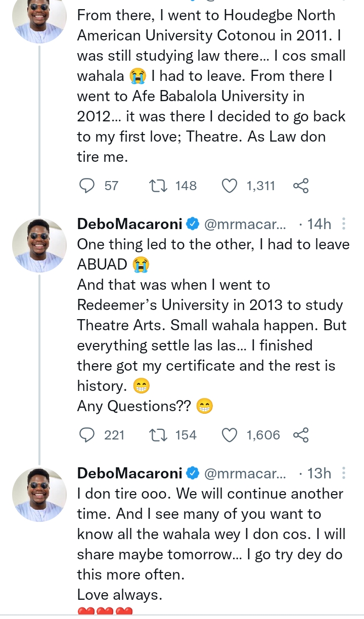Open replies on the tweet with 221 comments

pos(87,435)
